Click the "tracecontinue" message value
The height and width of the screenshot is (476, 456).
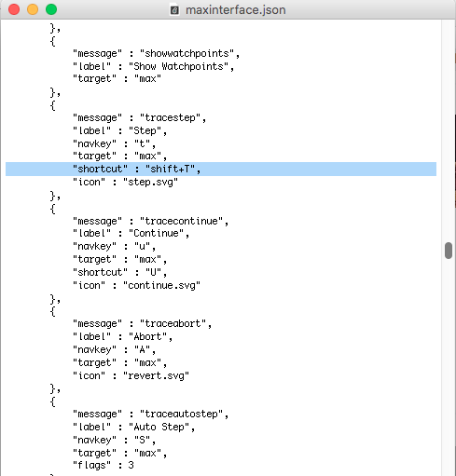coord(182,221)
